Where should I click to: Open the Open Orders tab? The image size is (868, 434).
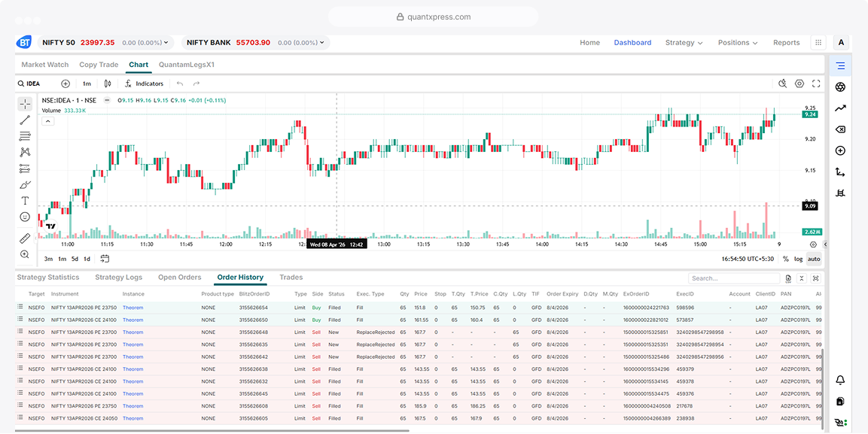[179, 277]
